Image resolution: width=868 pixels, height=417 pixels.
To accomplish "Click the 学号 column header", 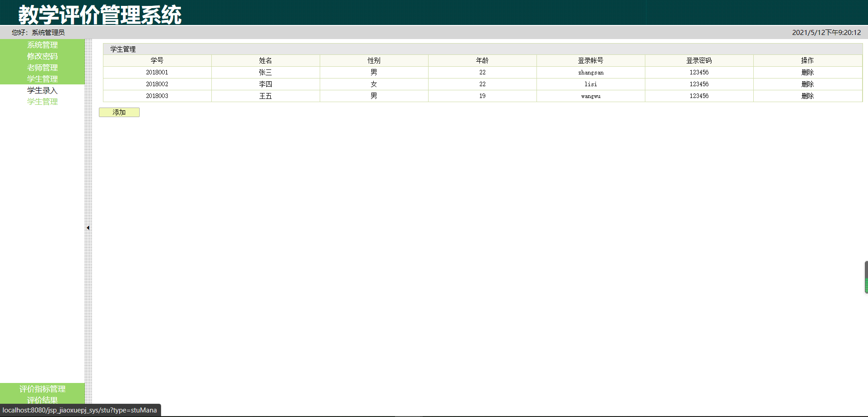I will [x=157, y=60].
